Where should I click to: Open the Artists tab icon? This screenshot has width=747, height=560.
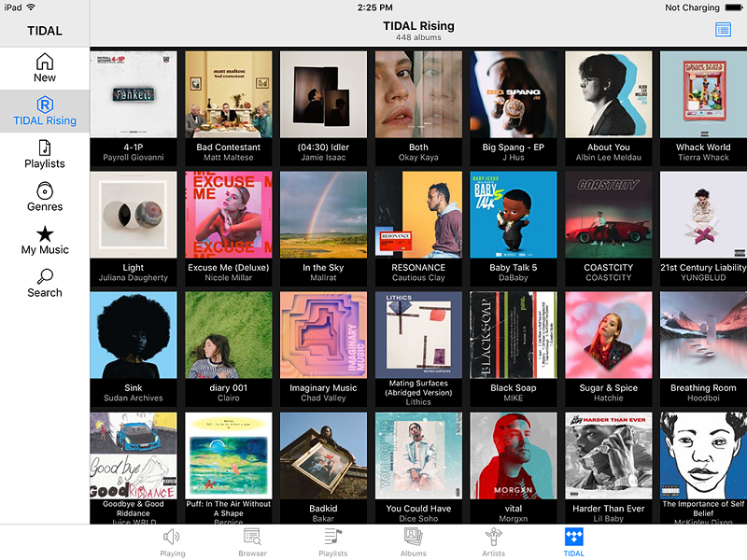(x=494, y=537)
